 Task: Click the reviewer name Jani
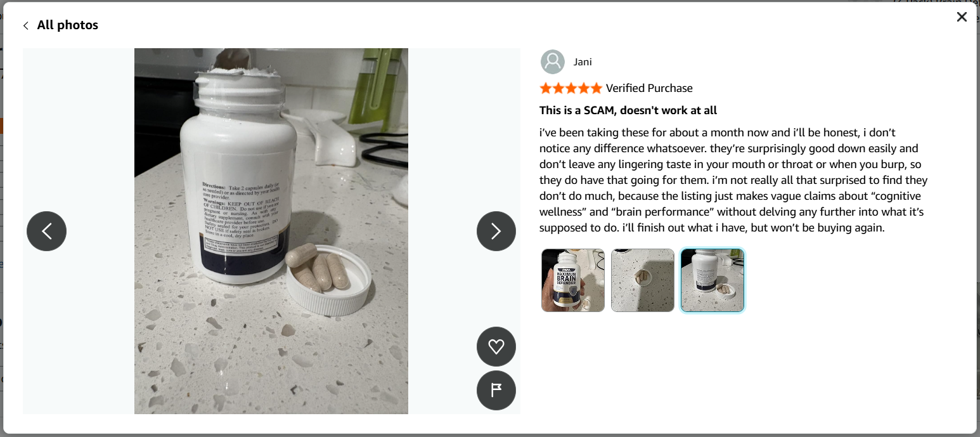click(583, 62)
